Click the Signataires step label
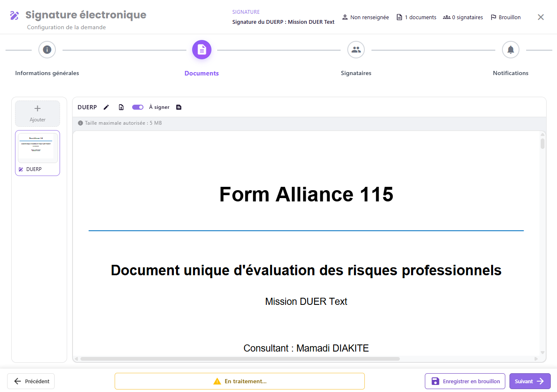557x392 pixels. click(x=356, y=73)
